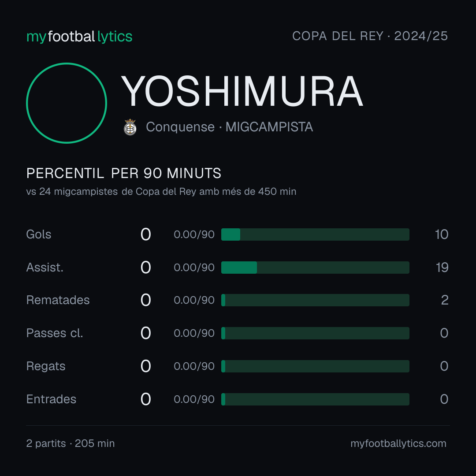Click the Gols stat label
The image size is (476, 476).
38,234
